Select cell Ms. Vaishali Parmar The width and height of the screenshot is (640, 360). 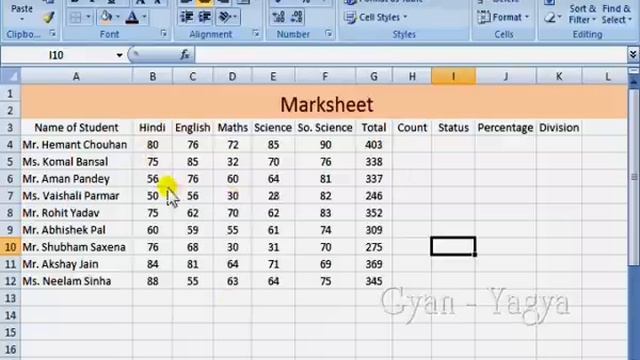pyautogui.click(x=76, y=196)
